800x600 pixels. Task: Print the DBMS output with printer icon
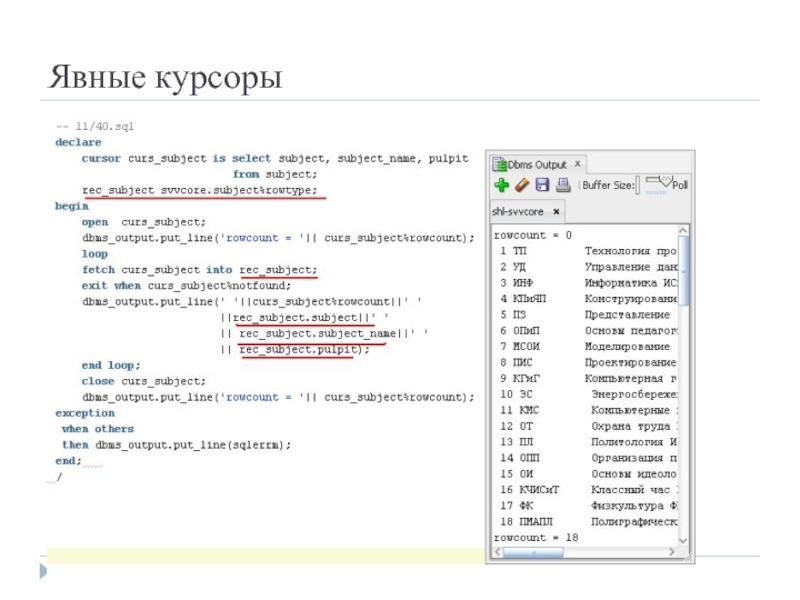coord(562,185)
